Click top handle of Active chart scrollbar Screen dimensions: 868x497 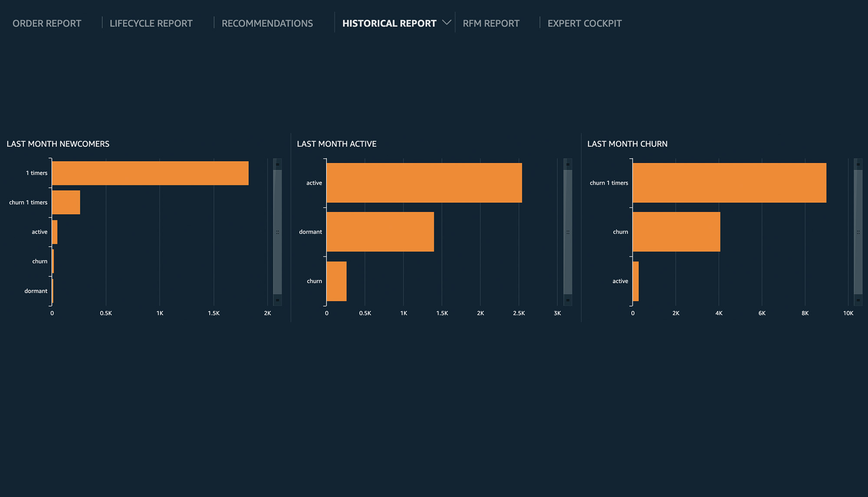[568, 164]
